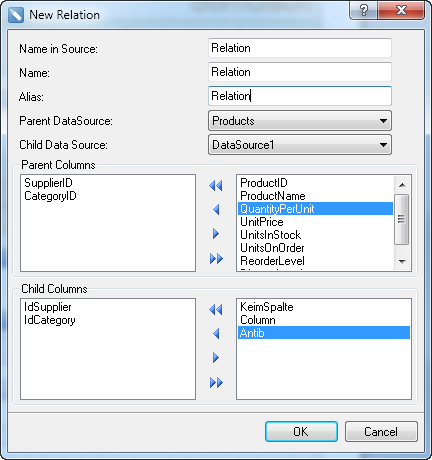Click the move-all-left double arrow in Child Columns
The width and height of the screenshot is (432, 460).
(216, 310)
